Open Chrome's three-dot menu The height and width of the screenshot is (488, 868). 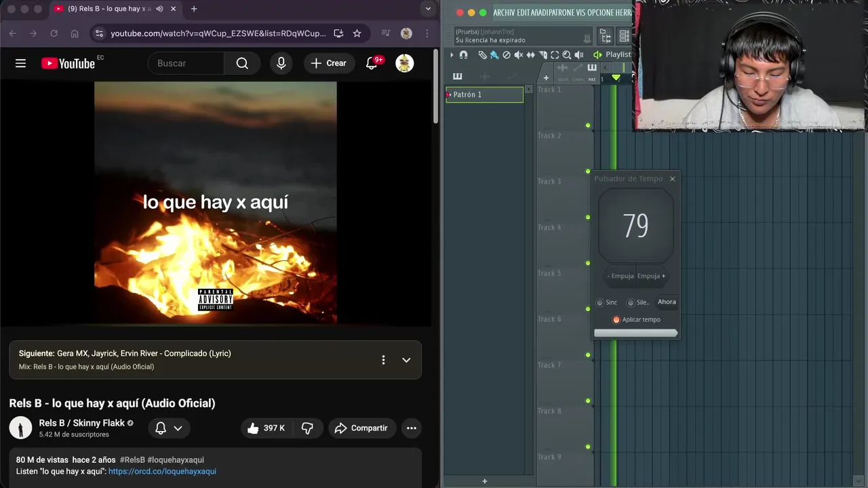427,33
